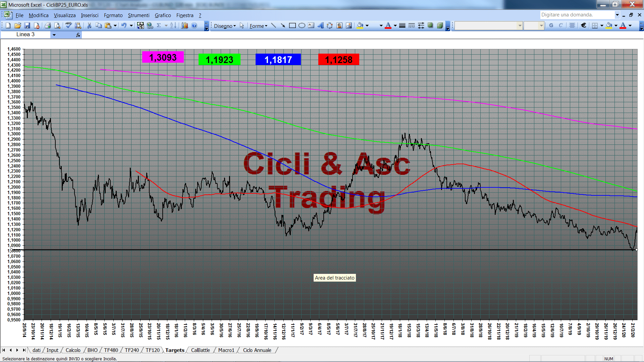Open the Modifica menu
The height and width of the screenshot is (362, 644).
tap(39, 15)
